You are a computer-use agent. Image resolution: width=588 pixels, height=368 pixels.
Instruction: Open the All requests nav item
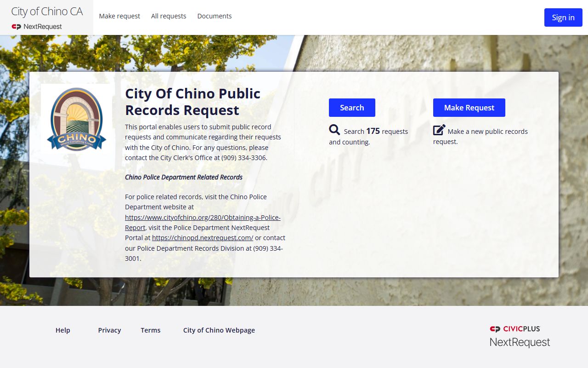coord(169,16)
